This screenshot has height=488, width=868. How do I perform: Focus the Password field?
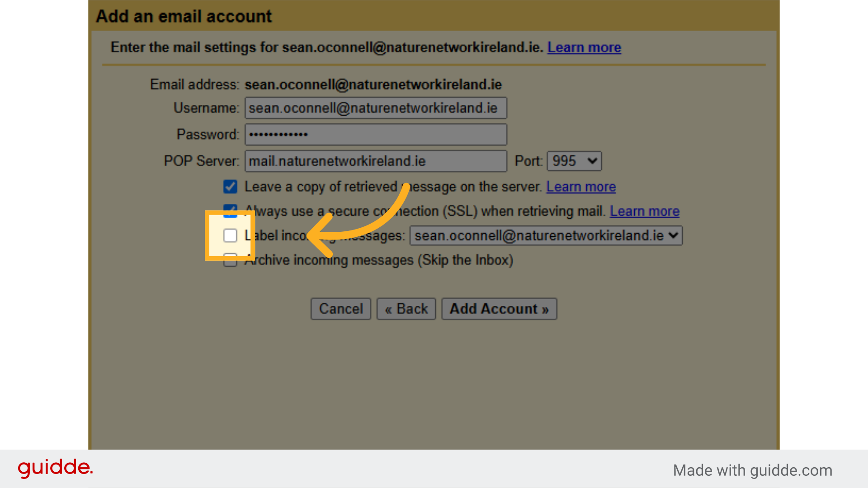click(x=376, y=134)
